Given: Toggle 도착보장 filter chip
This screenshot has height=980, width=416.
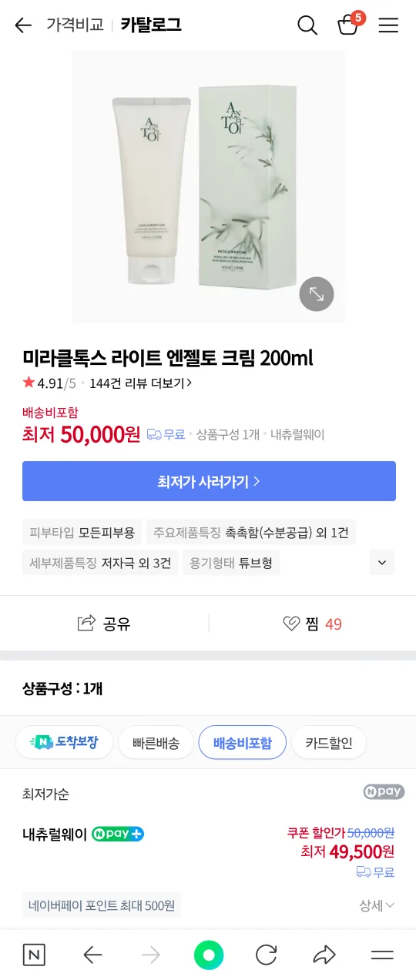Looking at the screenshot, I should (x=64, y=742).
